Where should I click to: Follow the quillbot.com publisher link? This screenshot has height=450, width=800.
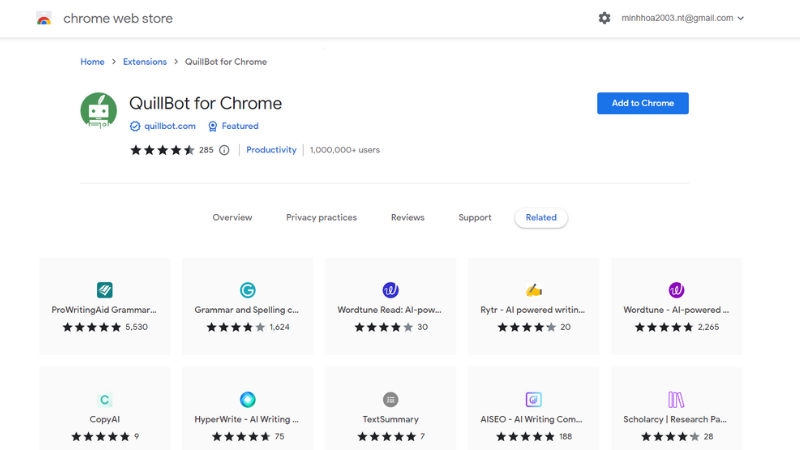point(169,126)
